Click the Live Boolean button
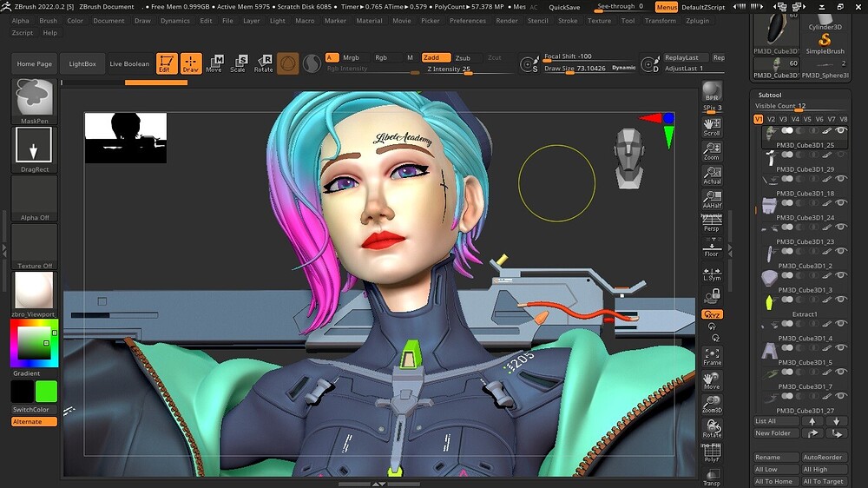Viewport: 868px width, 488px height. click(x=129, y=63)
